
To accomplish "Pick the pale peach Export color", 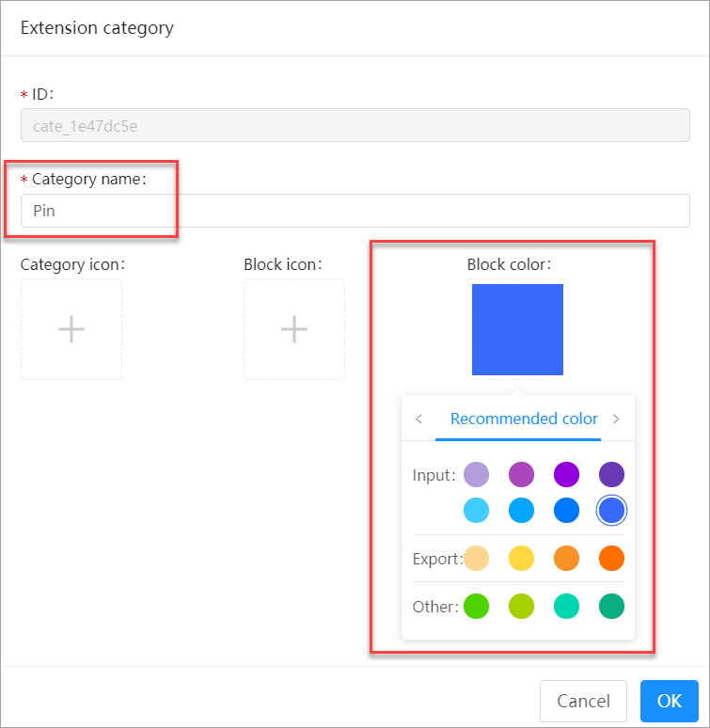I will click(x=476, y=559).
